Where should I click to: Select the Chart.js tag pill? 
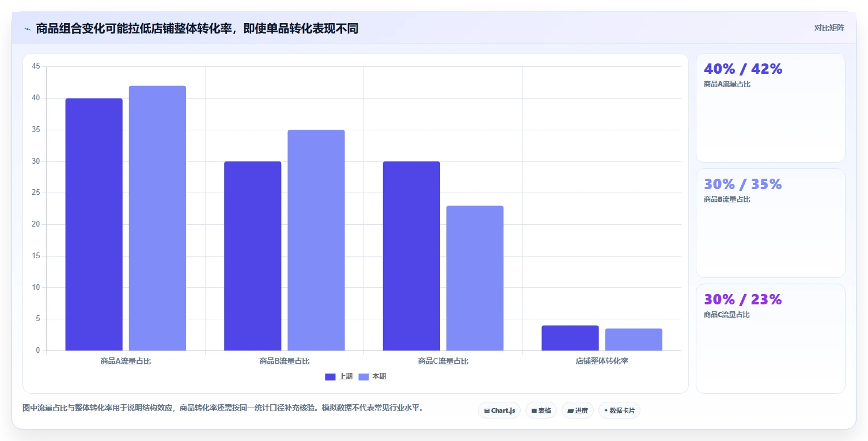[x=499, y=410]
